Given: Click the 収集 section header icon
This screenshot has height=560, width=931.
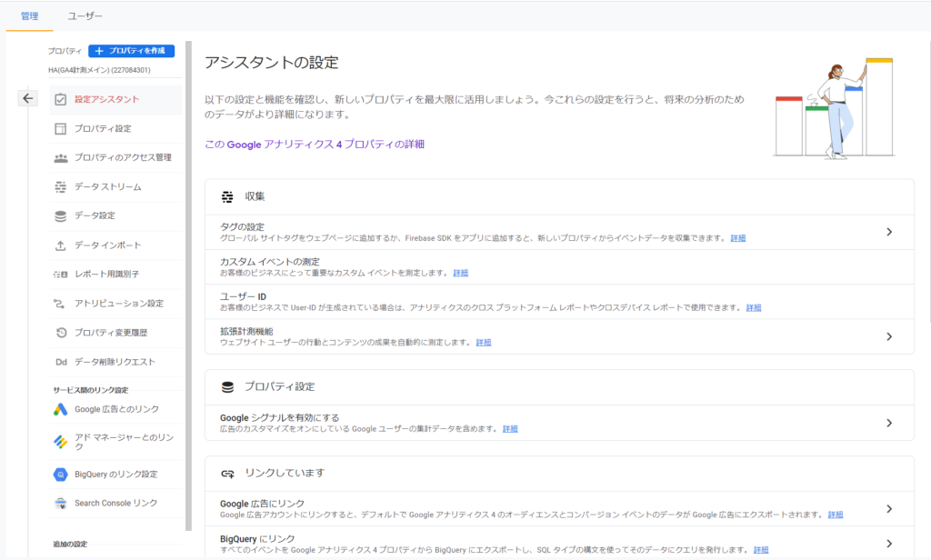Looking at the screenshot, I should coord(227,197).
